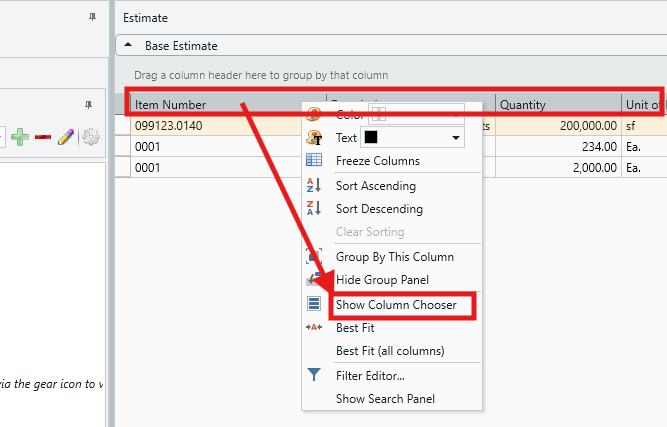
Task: Open the Color dropdown in context menu
Action: pyautogui.click(x=456, y=113)
